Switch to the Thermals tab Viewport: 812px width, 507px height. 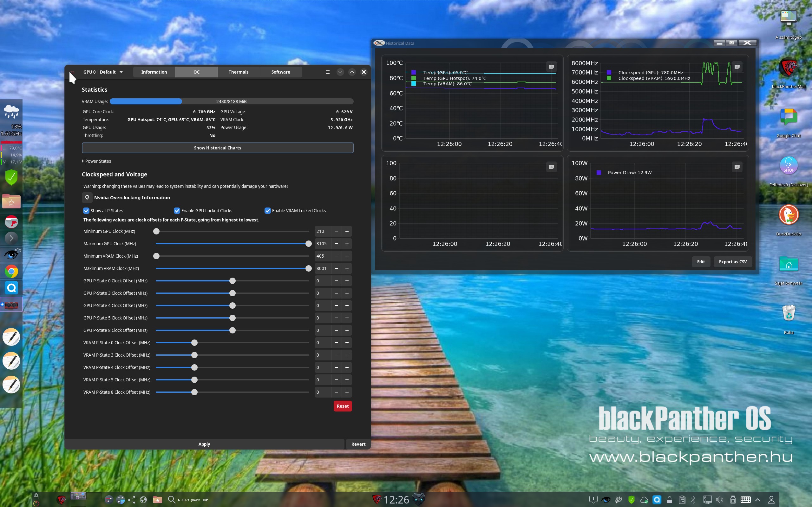click(x=238, y=72)
